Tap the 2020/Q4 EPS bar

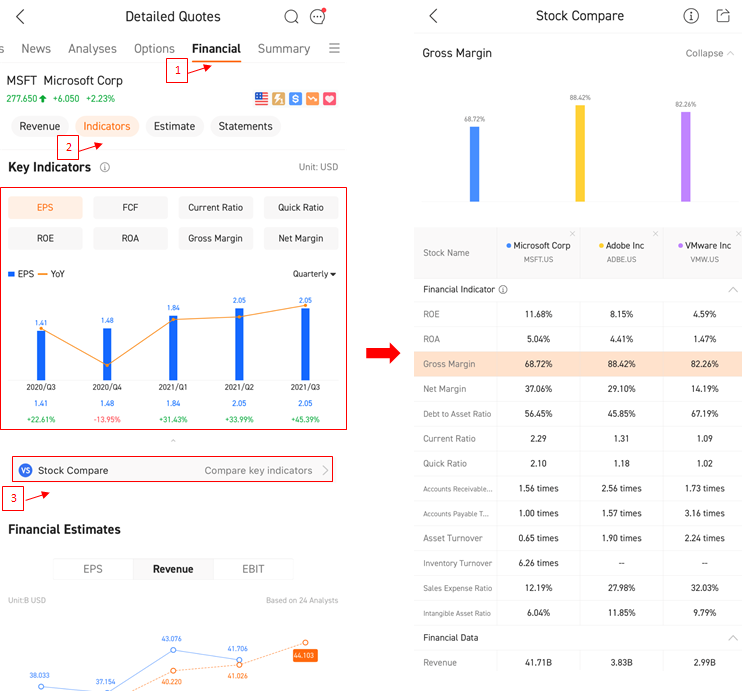click(x=107, y=354)
